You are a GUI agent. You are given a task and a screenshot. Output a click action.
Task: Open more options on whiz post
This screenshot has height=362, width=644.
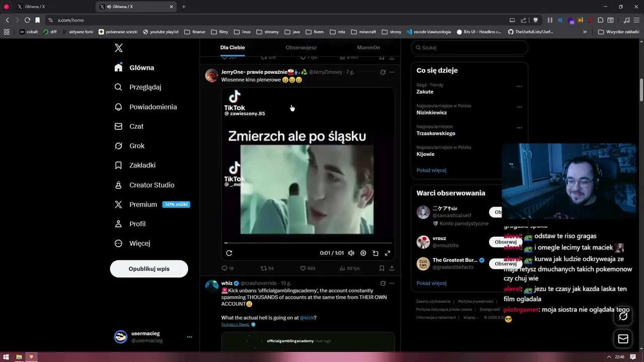[x=392, y=283]
